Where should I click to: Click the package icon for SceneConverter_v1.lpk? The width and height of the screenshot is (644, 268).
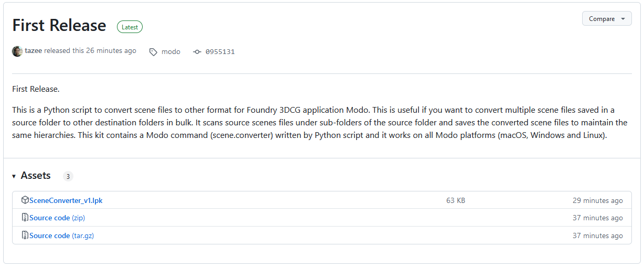[x=25, y=200]
